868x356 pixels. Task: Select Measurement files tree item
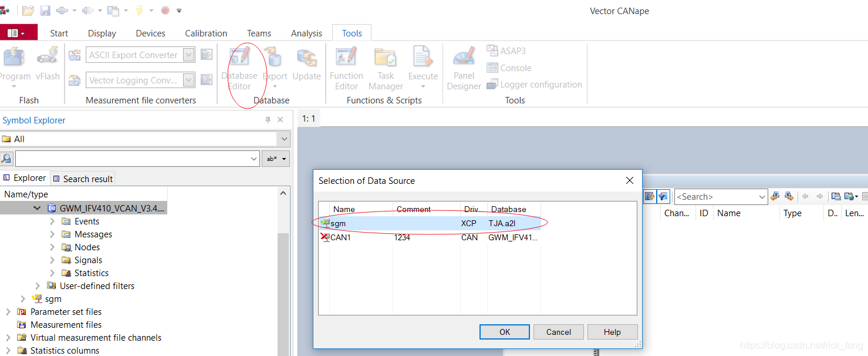tap(66, 325)
